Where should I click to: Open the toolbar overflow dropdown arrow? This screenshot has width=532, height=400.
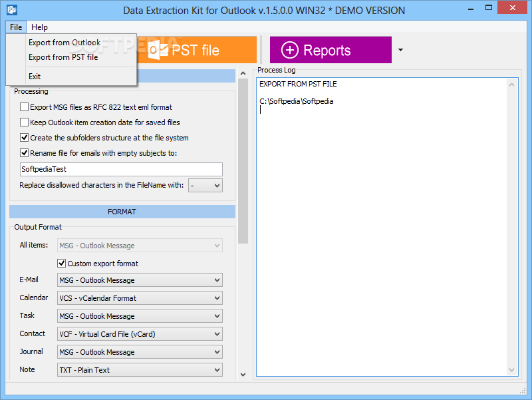click(401, 50)
